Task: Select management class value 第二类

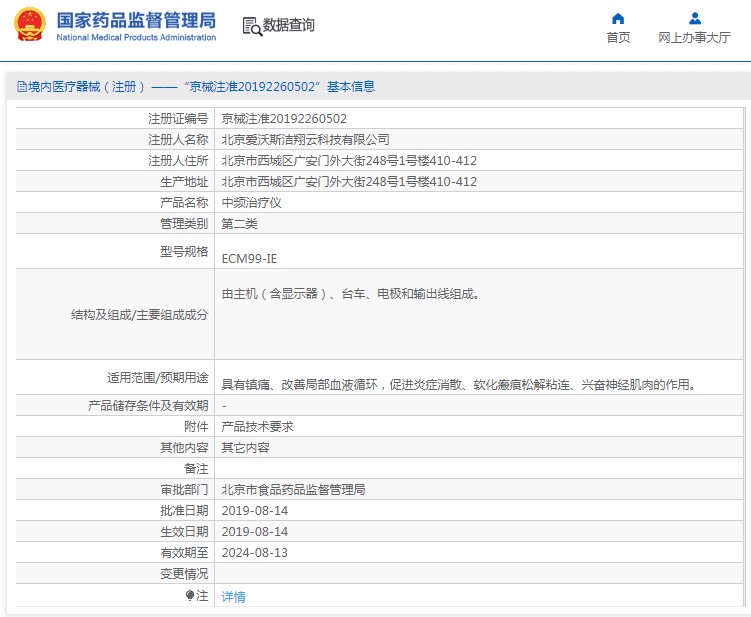Action: [x=239, y=224]
